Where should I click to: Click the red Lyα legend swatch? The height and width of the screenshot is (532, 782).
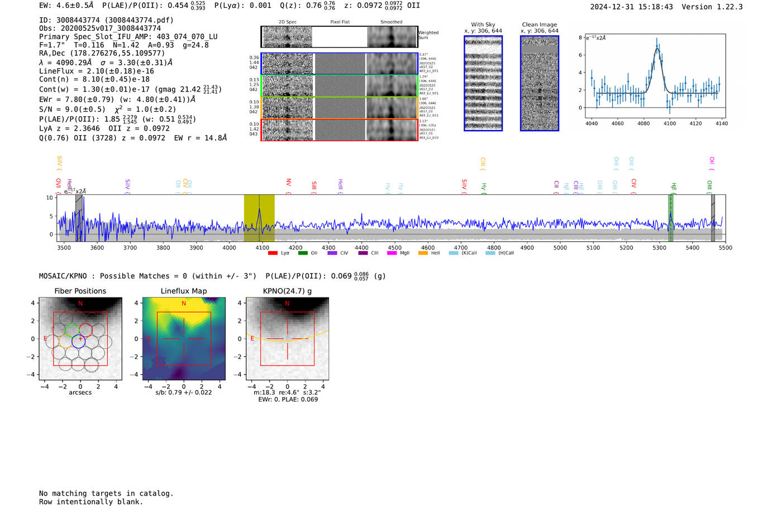click(x=273, y=253)
